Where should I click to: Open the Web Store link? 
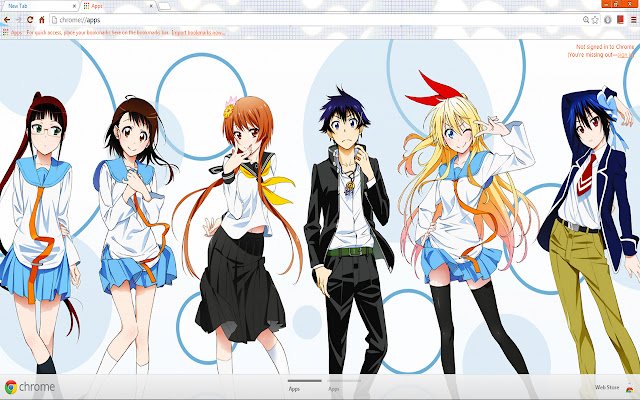pos(607,387)
